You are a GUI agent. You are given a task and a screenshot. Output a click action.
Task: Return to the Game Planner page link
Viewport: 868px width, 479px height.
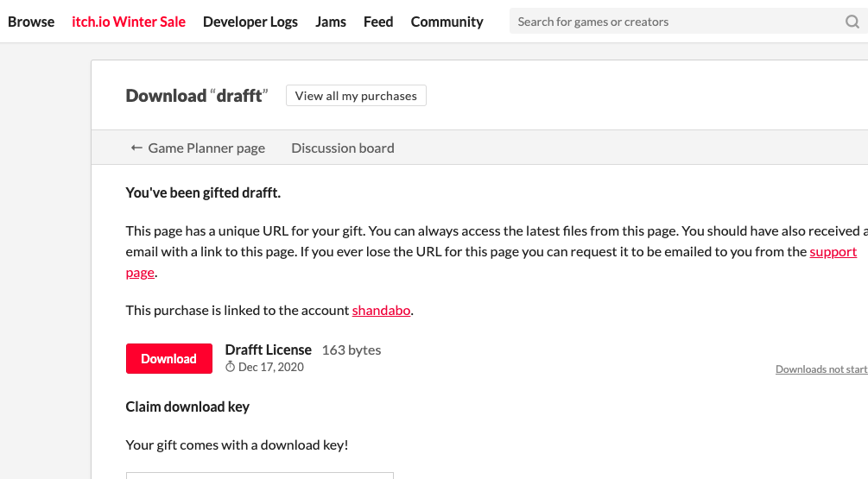point(206,148)
